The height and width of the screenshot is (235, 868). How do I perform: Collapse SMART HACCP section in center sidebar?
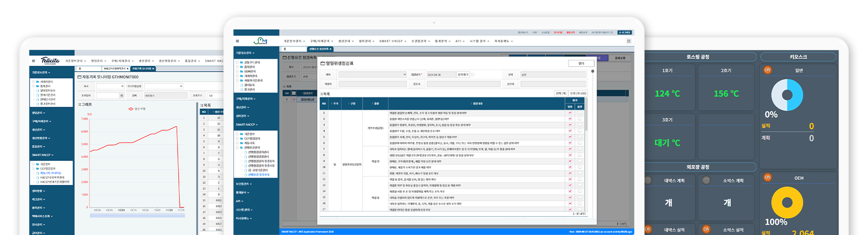[x=247, y=125]
